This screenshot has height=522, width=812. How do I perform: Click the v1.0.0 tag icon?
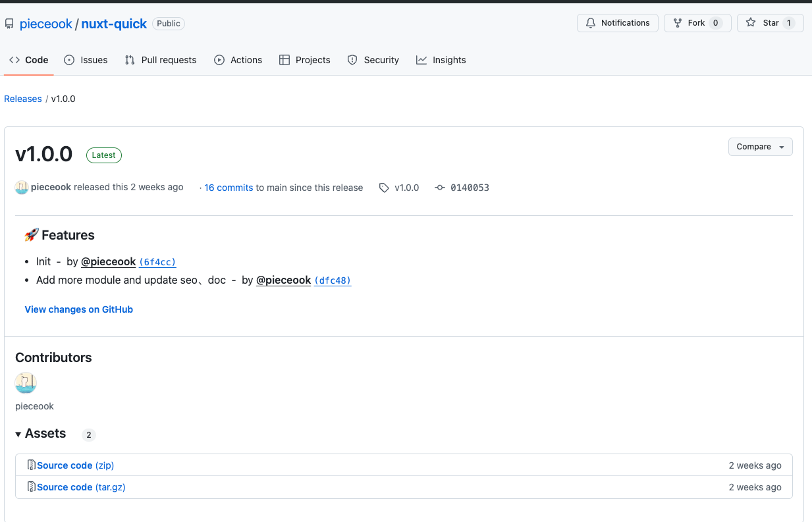click(384, 188)
